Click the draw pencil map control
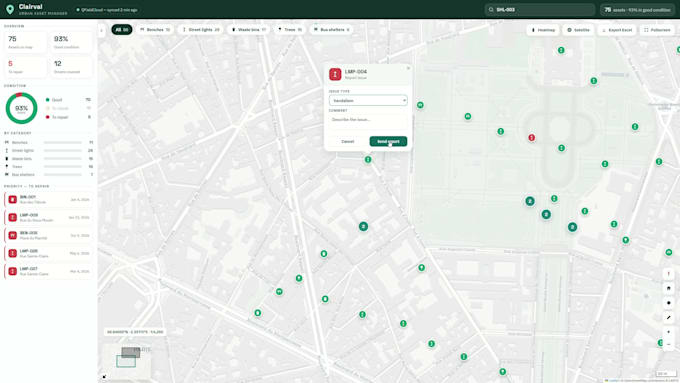 click(x=668, y=318)
